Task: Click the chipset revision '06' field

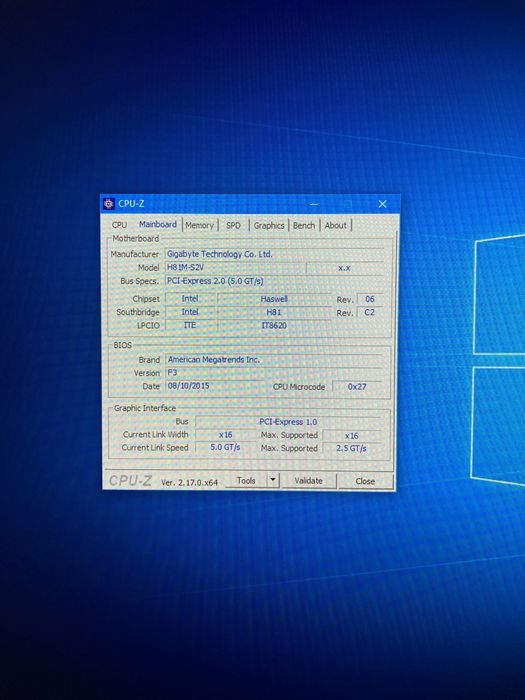Action: pos(370,299)
